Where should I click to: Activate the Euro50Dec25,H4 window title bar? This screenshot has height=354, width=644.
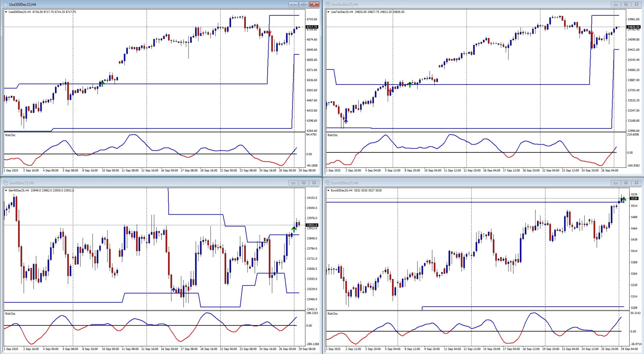coord(470,183)
